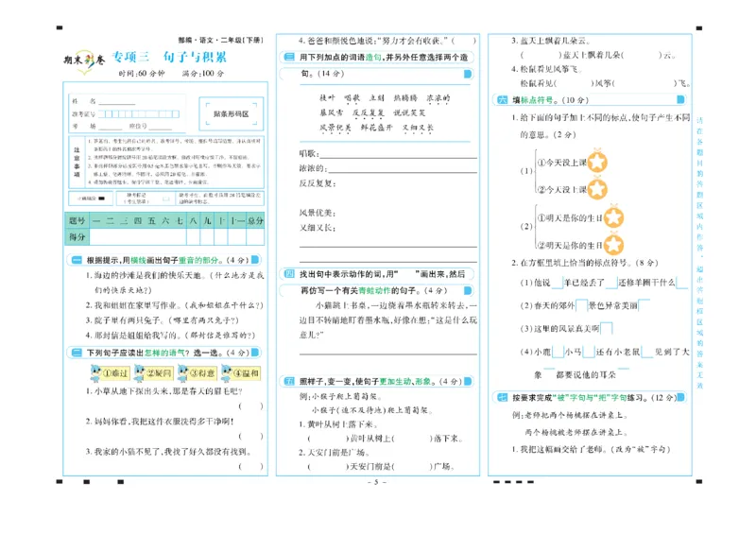Click the sentence 我把这幅画交给了老师
The width and height of the screenshot is (756, 535).
coord(563,449)
